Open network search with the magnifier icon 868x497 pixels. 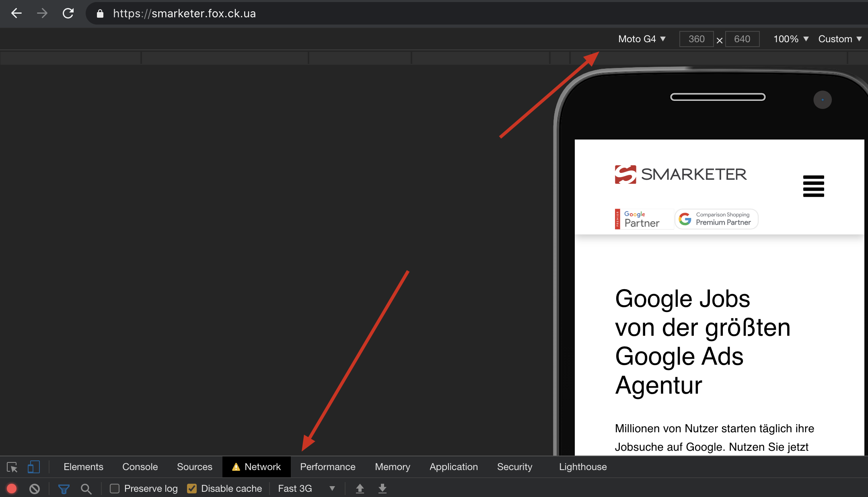[x=86, y=489]
